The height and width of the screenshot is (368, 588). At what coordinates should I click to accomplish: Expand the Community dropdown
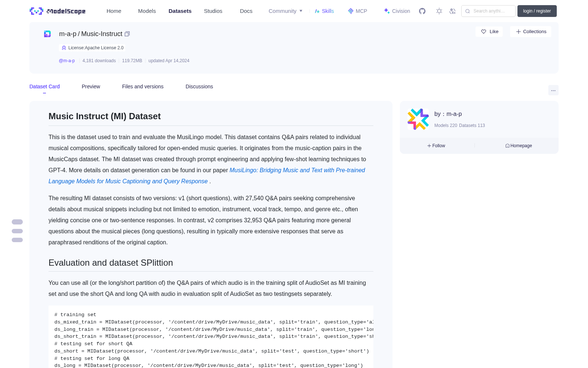(286, 11)
